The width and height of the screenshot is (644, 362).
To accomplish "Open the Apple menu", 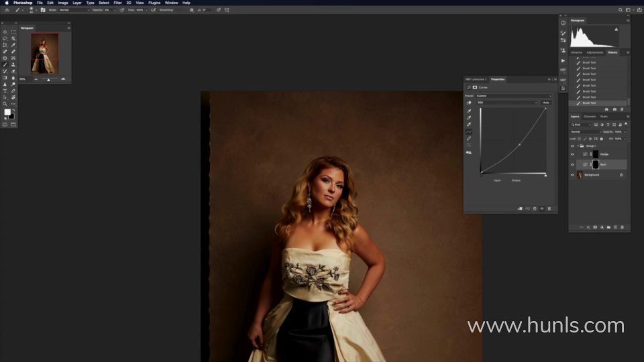I will tap(7, 3).
